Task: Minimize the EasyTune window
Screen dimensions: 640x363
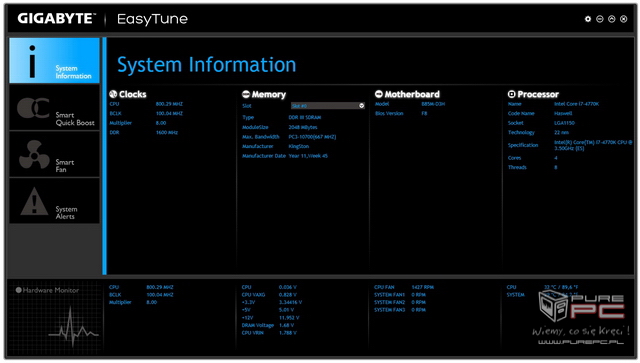Action: click(x=600, y=19)
